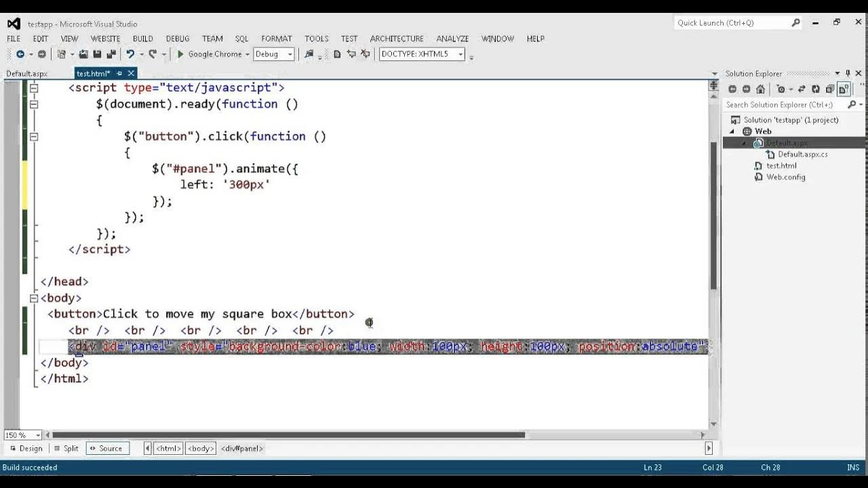
Task: Click the Solution Explorer search magnifier icon
Action: tap(852, 104)
